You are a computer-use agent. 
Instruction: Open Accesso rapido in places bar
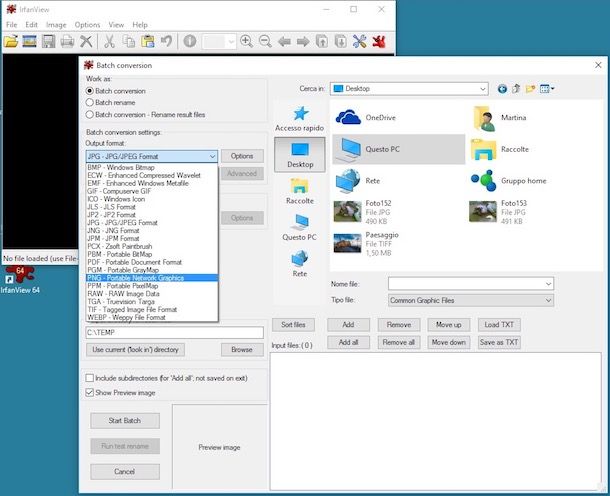[300, 119]
